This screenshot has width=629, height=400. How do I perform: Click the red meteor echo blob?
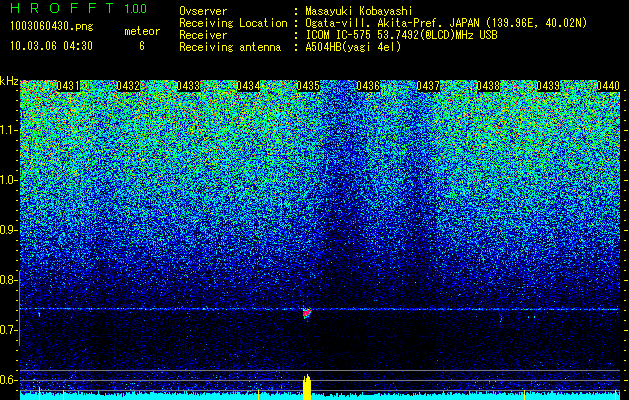pyautogui.click(x=307, y=313)
